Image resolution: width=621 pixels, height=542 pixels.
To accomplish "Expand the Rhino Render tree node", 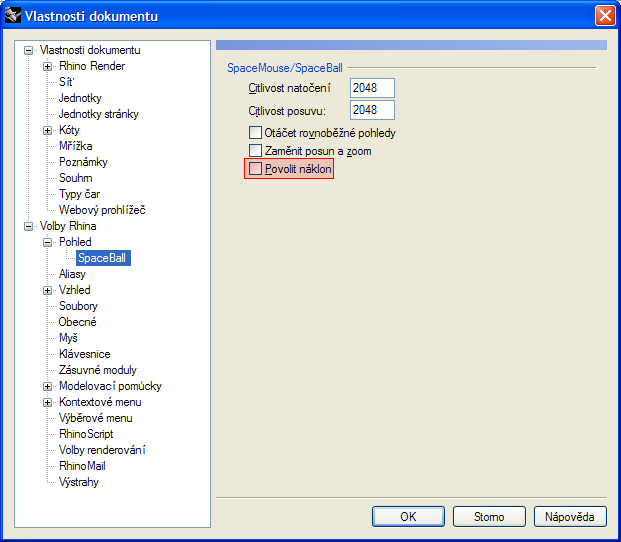I will click(48, 66).
